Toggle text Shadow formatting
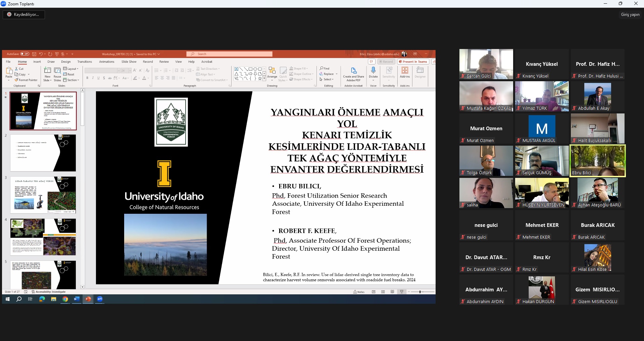 click(104, 78)
